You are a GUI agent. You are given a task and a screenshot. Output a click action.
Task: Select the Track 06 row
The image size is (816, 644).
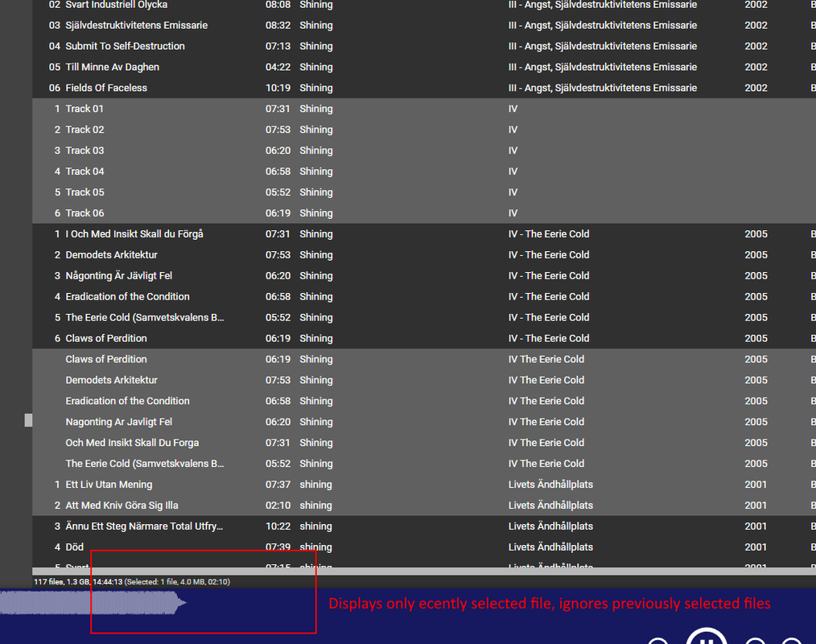point(424,213)
